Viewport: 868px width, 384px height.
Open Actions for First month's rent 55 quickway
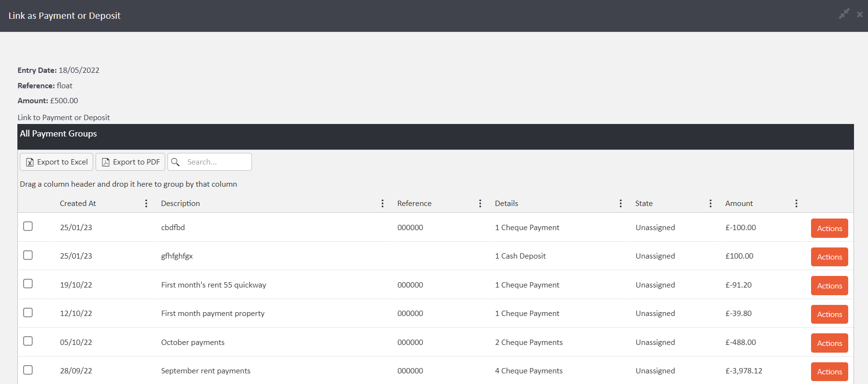tap(829, 286)
